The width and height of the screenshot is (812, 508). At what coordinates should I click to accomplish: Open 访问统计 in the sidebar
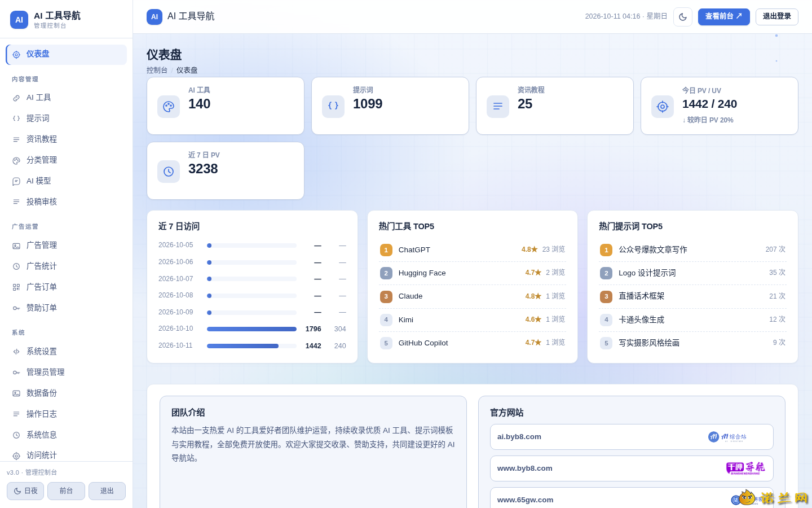click(x=67, y=456)
